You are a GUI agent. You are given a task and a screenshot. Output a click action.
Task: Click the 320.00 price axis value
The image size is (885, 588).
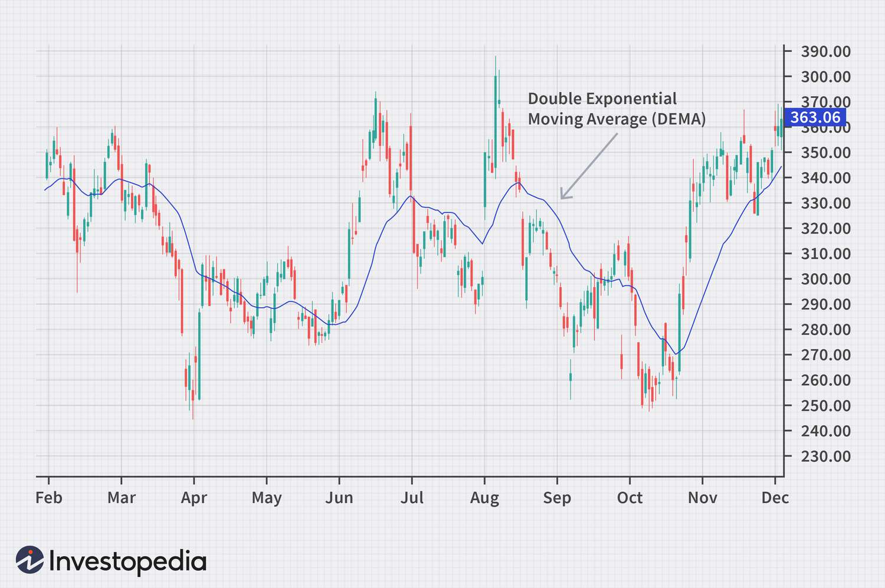pos(825,229)
